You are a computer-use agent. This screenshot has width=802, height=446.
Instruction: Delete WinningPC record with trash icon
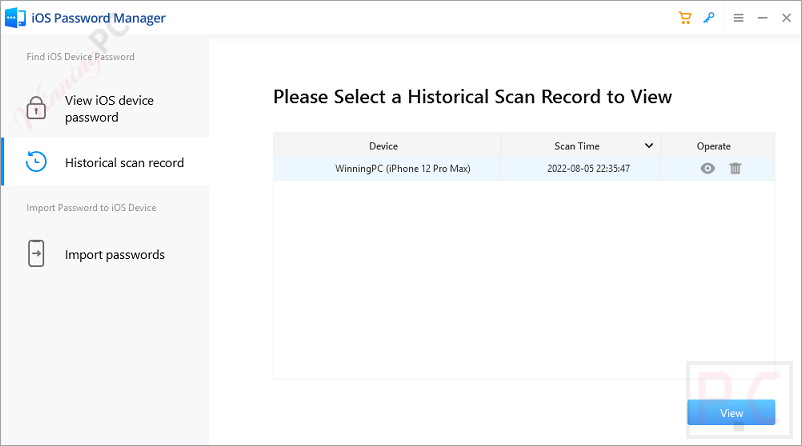(x=735, y=168)
